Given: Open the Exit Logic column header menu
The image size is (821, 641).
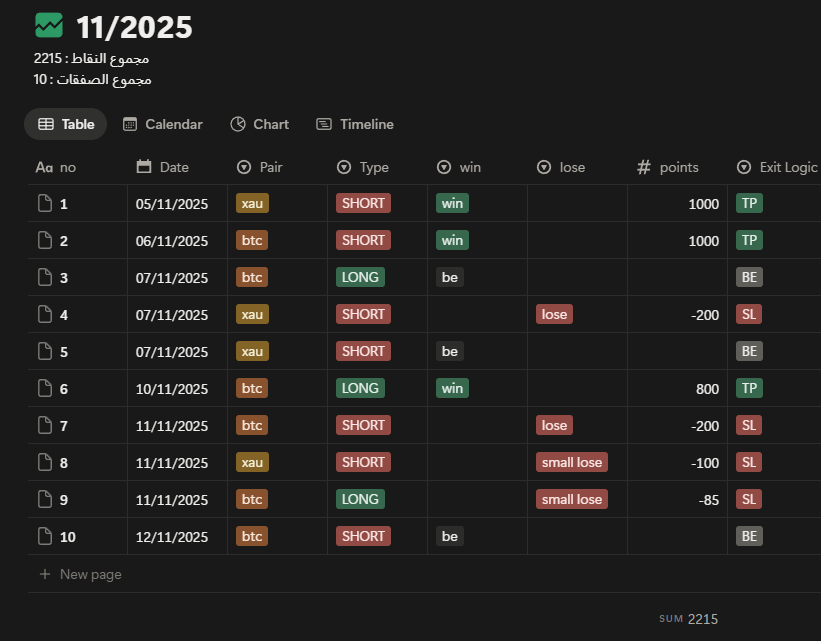Looking at the screenshot, I should click(776, 167).
